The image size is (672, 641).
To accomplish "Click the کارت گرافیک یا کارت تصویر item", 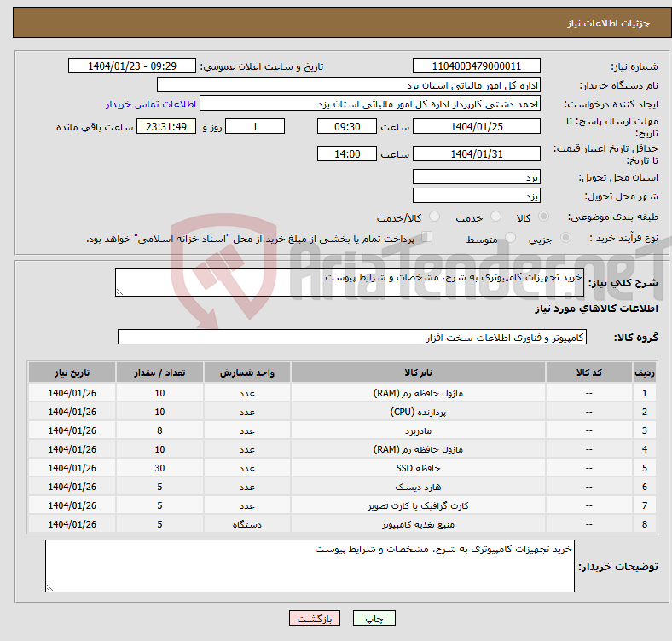I will tap(418, 505).
